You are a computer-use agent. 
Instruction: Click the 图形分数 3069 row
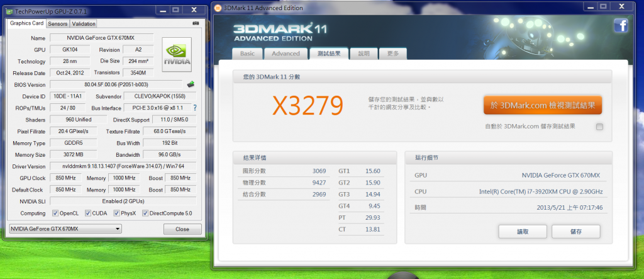285,171
